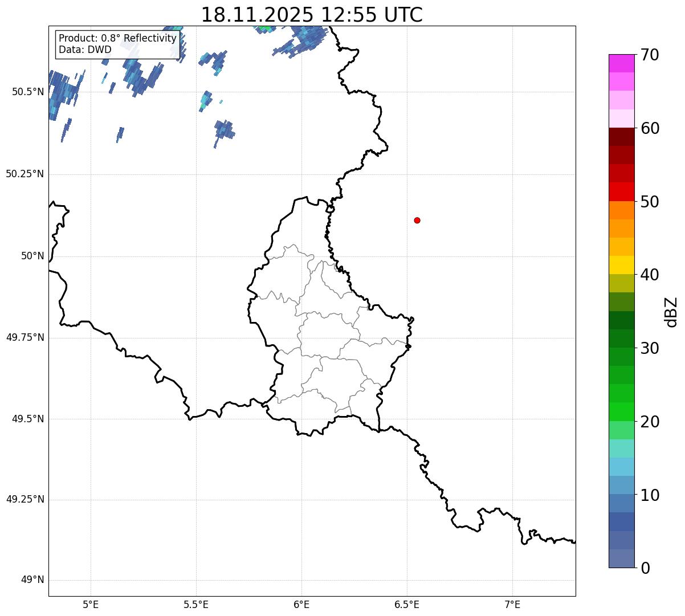Click the 5°E longitude axis label
The image size is (685, 616).
(x=91, y=604)
